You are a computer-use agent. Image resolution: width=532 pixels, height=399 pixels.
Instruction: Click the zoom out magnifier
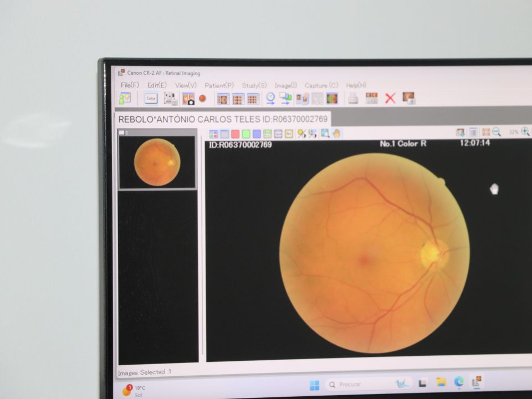[497, 132]
